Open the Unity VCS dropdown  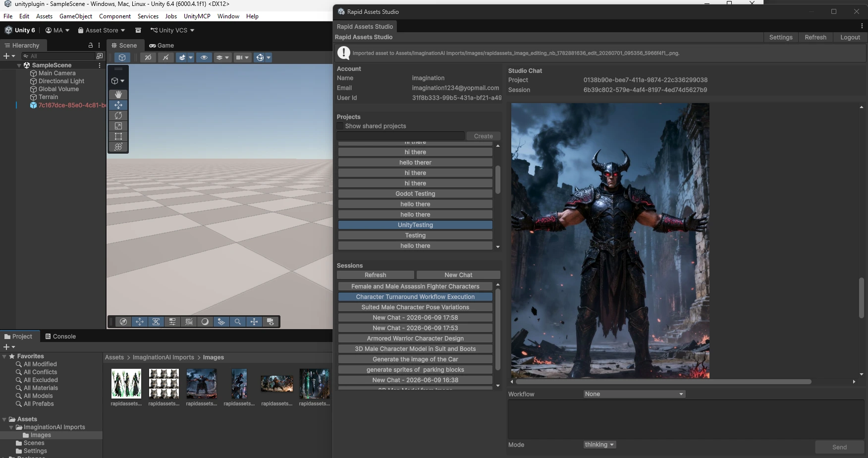[172, 30]
